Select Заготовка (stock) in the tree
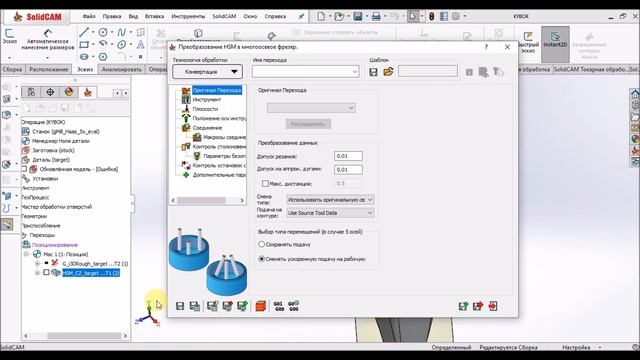This screenshot has width=640, height=360. coord(53,150)
